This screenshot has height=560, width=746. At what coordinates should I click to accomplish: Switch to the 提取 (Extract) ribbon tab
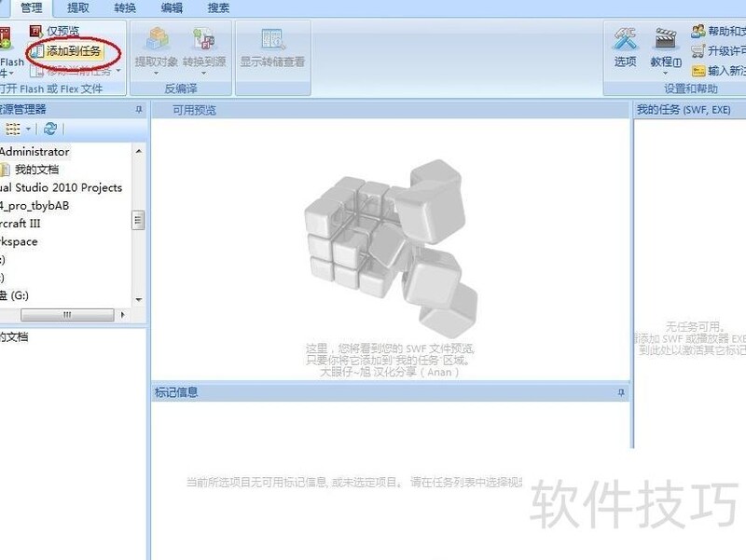coord(78,7)
